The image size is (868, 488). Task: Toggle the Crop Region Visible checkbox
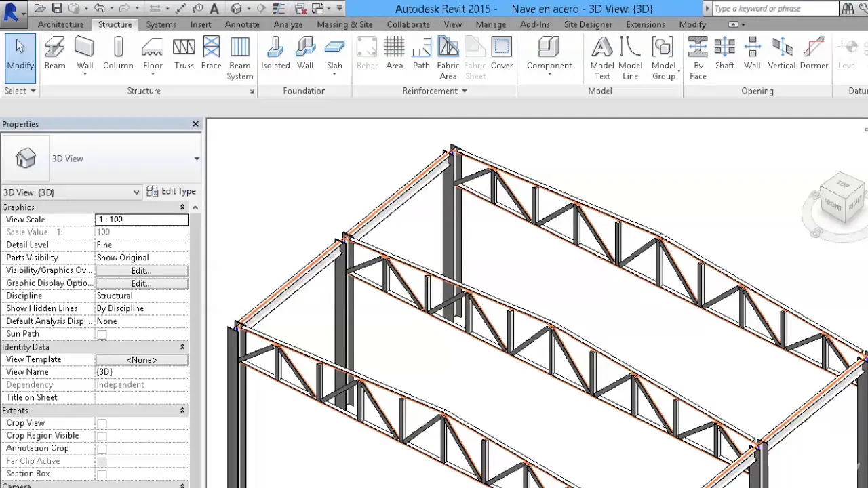(102, 436)
